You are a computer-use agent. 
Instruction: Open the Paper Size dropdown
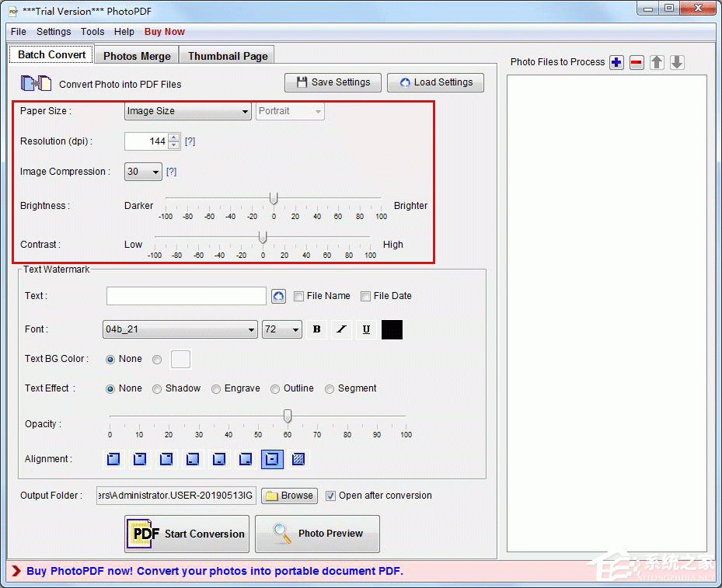[188, 111]
